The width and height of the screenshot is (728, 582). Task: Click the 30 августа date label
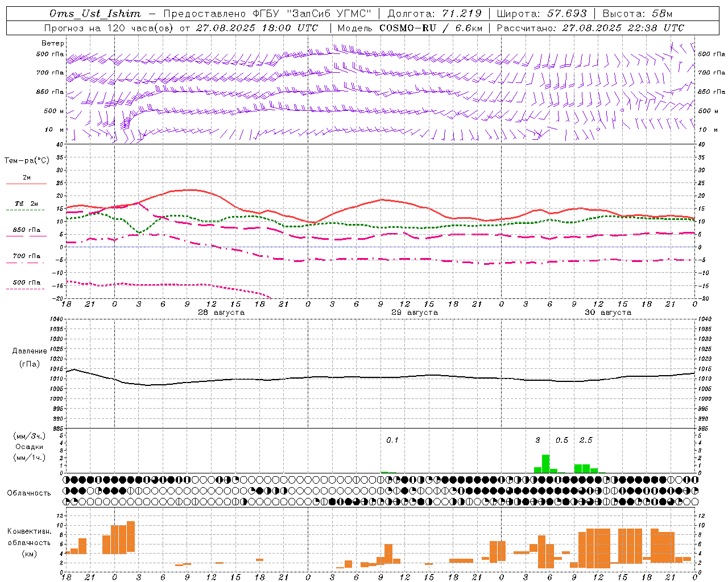(x=608, y=313)
